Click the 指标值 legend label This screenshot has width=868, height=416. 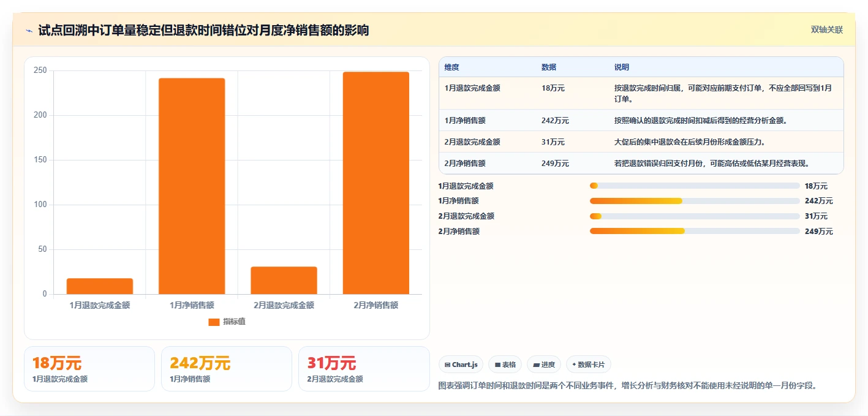(x=234, y=322)
